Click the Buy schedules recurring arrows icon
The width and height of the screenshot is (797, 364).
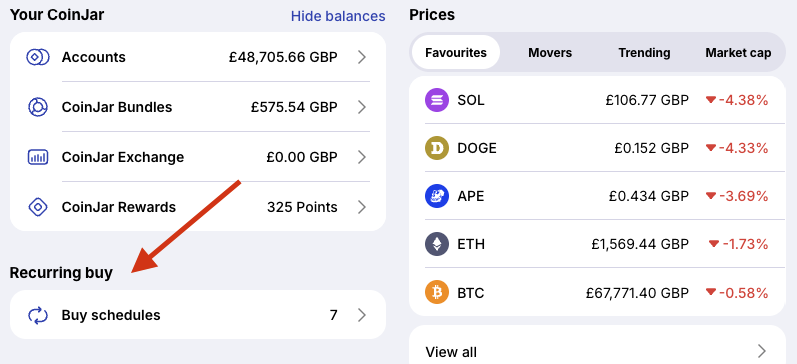[38, 315]
